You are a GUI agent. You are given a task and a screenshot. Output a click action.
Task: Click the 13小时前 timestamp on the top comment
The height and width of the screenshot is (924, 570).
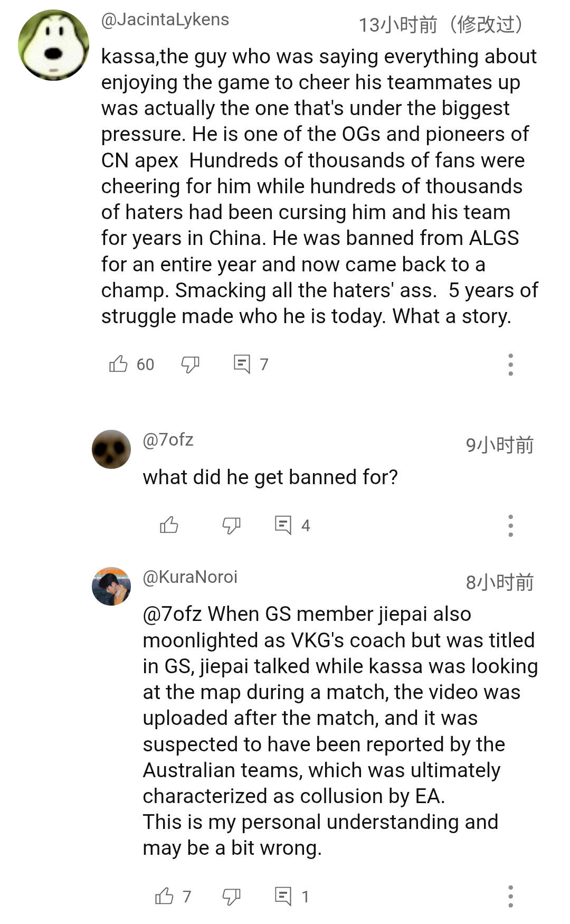[x=398, y=24]
